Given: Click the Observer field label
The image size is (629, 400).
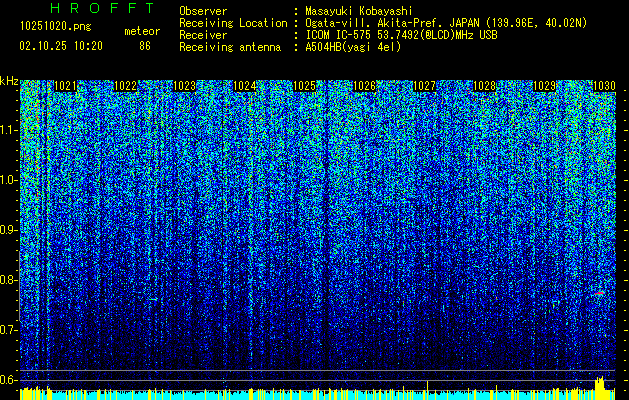Looking at the screenshot, I should [203, 11].
